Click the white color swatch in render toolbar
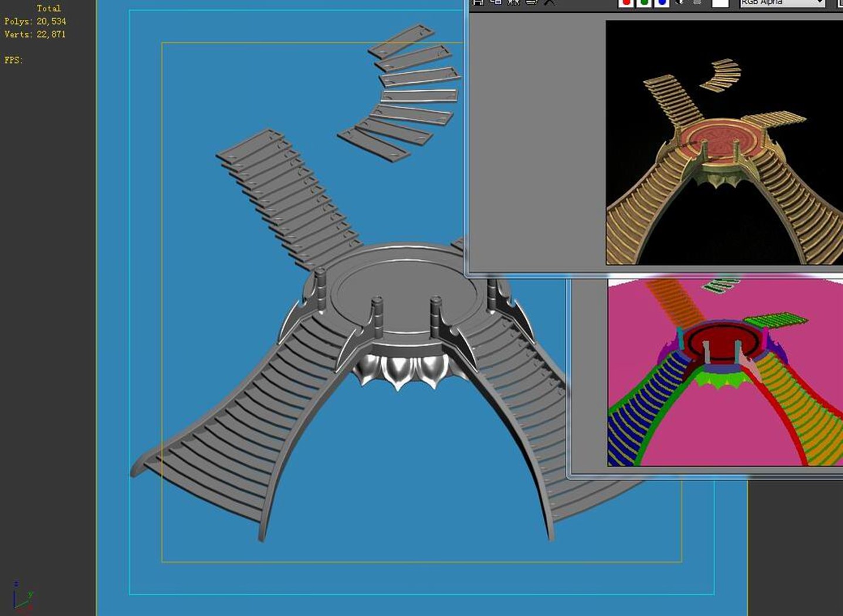 [x=720, y=3]
